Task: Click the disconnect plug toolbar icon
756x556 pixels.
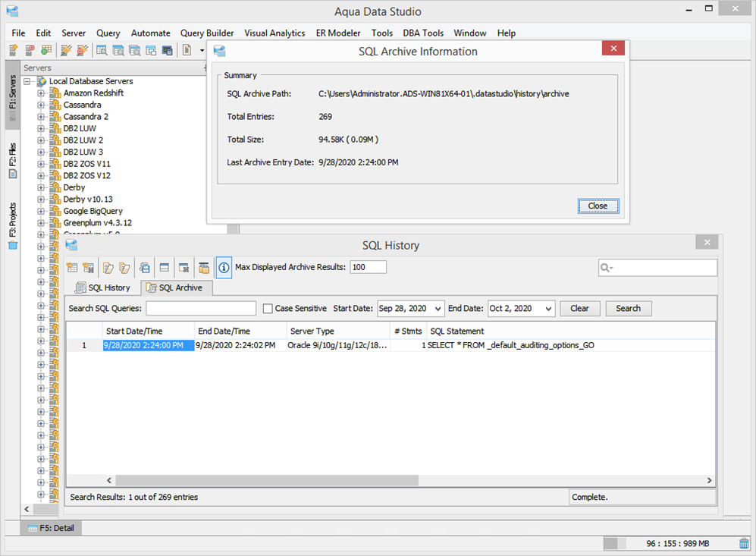Action: click(x=83, y=49)
